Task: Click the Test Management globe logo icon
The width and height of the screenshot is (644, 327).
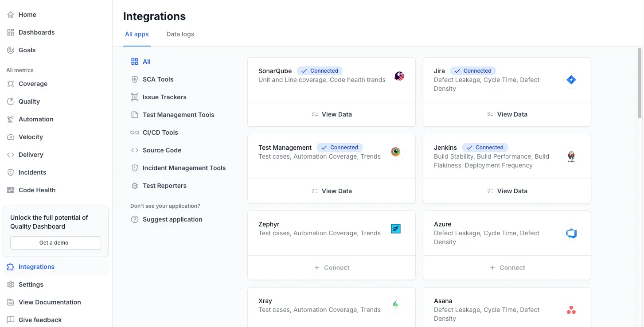Action: 395,152
